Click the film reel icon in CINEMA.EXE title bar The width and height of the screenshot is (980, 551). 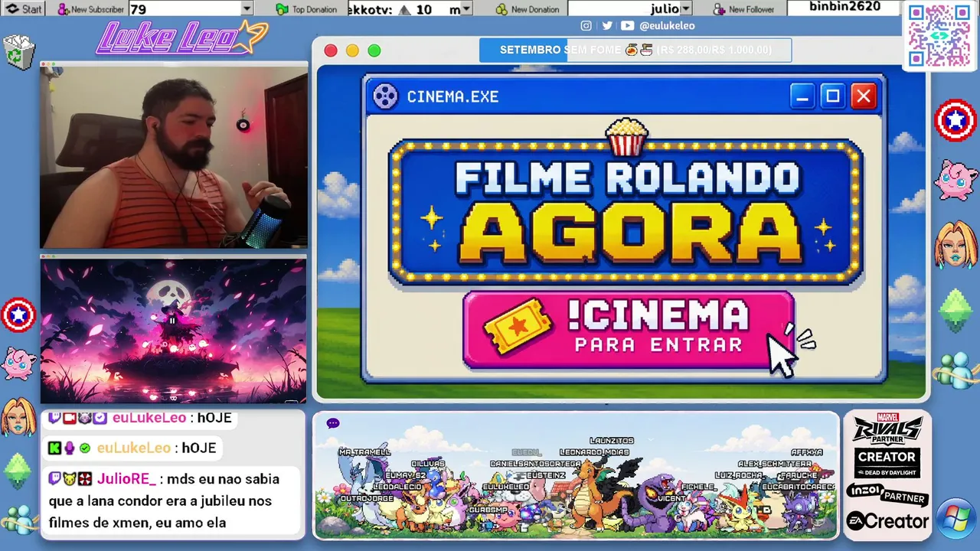[385, 96]
